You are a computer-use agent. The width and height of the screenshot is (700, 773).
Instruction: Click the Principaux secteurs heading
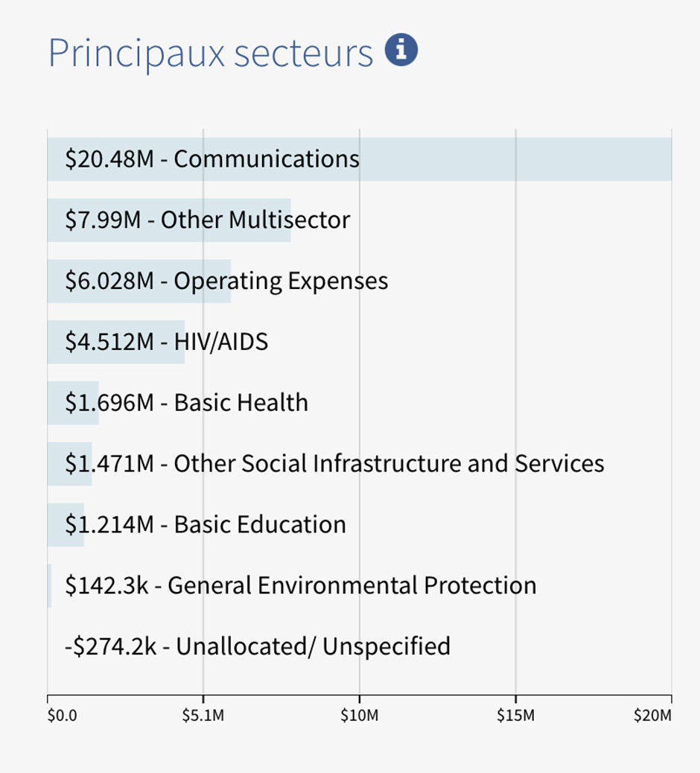211,53
